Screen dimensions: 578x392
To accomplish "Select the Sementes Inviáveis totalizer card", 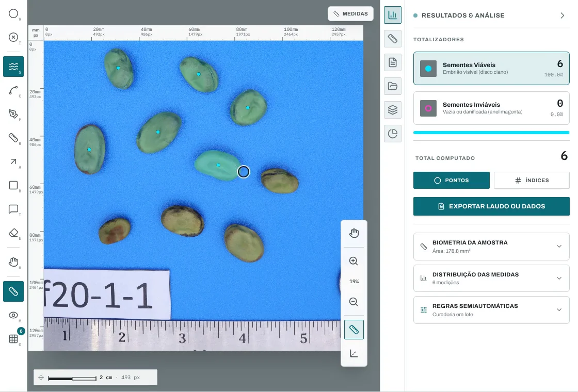I will pyautogui.click(x=491, y=108).
